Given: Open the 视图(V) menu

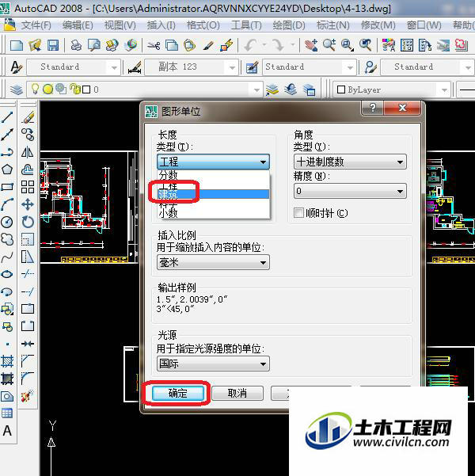Looking at the screenshot, I should point(120,25).
